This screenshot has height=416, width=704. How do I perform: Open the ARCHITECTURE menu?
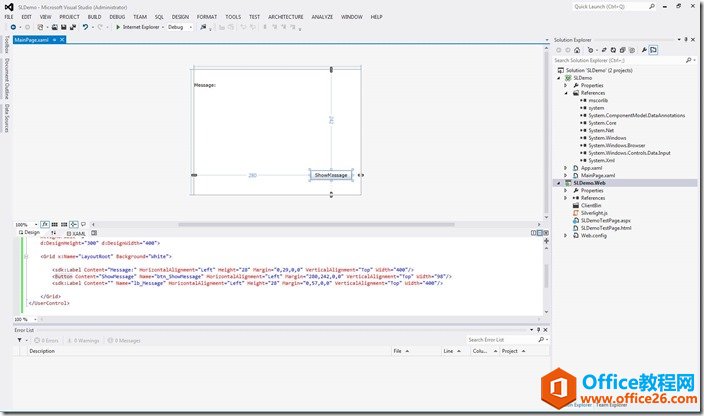coord(286,17)
